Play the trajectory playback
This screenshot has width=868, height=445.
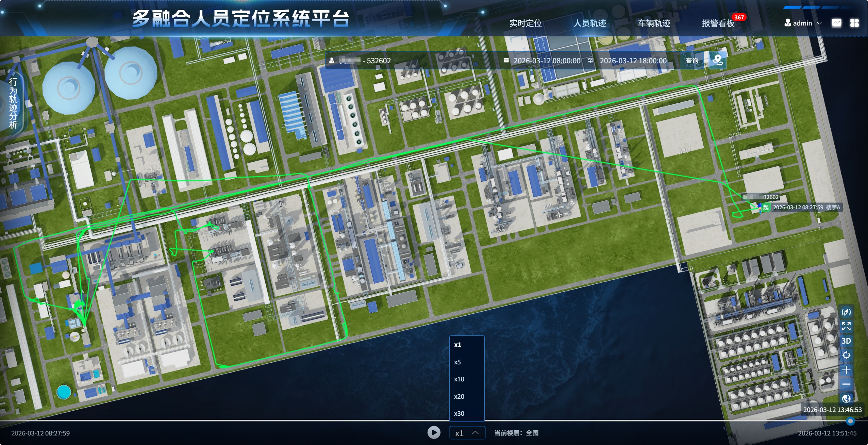pos(434,432)
